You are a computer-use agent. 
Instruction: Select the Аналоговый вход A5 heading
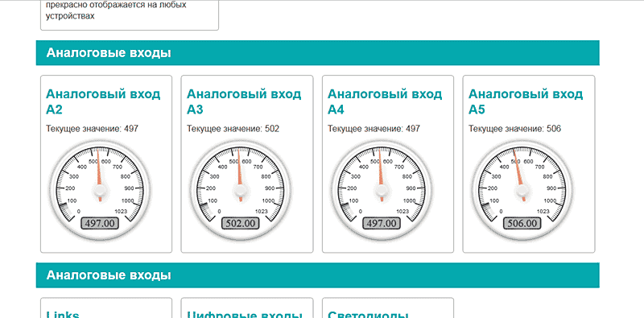point(526,101)
